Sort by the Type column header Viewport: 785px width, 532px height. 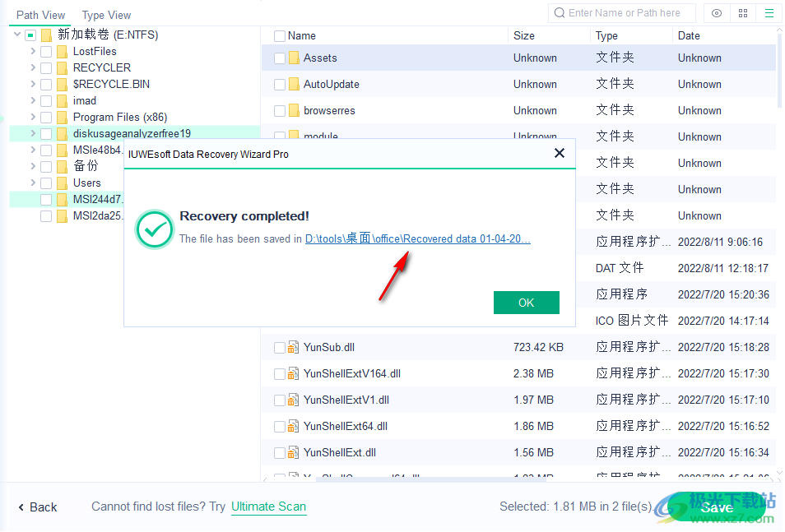click(606, 36)
